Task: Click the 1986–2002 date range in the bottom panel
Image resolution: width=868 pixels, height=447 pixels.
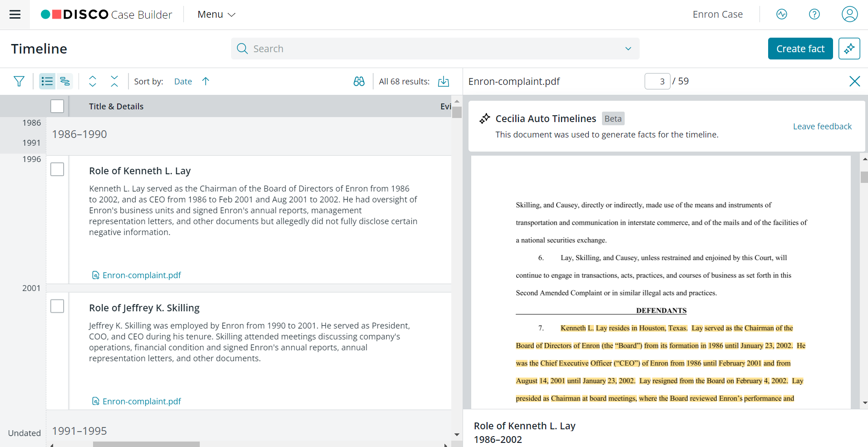Action: pos(498,439)
